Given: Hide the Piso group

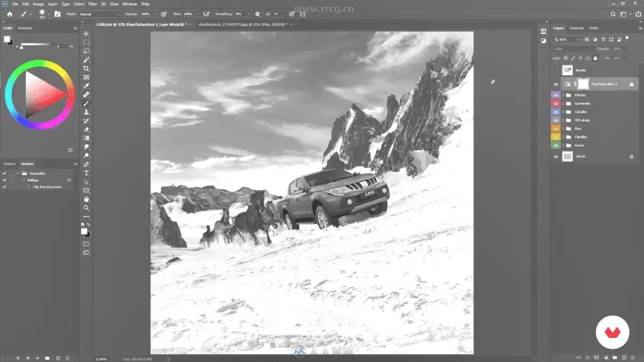Looking at the screenshot, I should [x=555, y=129].
